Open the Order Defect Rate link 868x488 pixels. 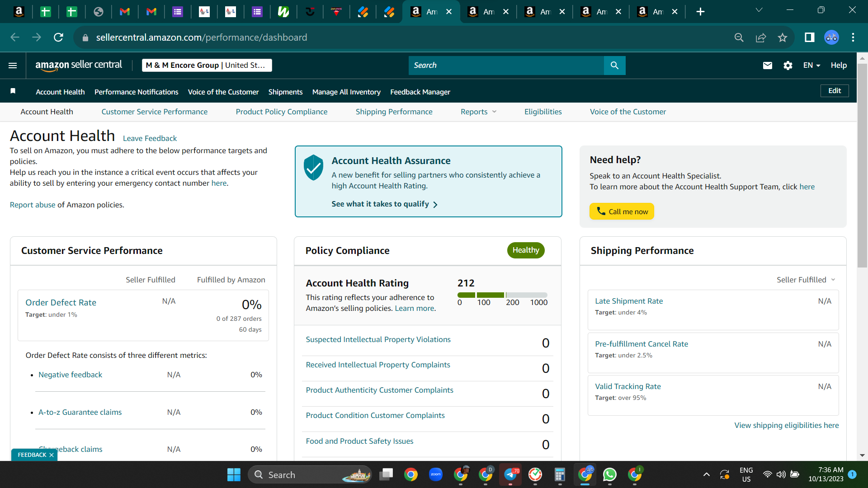click(x=61, y=302)
